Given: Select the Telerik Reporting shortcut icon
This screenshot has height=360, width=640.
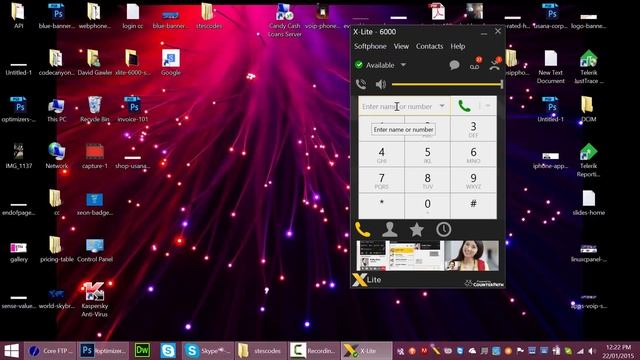Looking at the screenshot, I should pyautogui.click(x=588, y=160).
